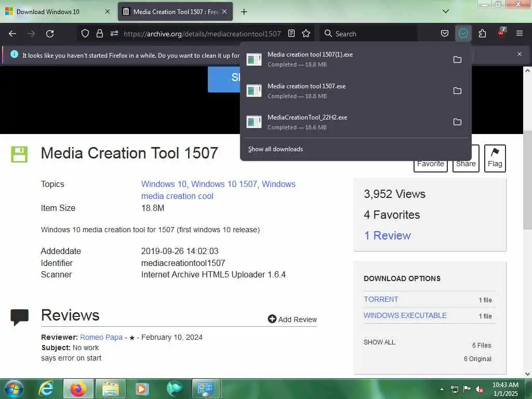
Task: Open a new tab with plus
Action: (244, 12)
